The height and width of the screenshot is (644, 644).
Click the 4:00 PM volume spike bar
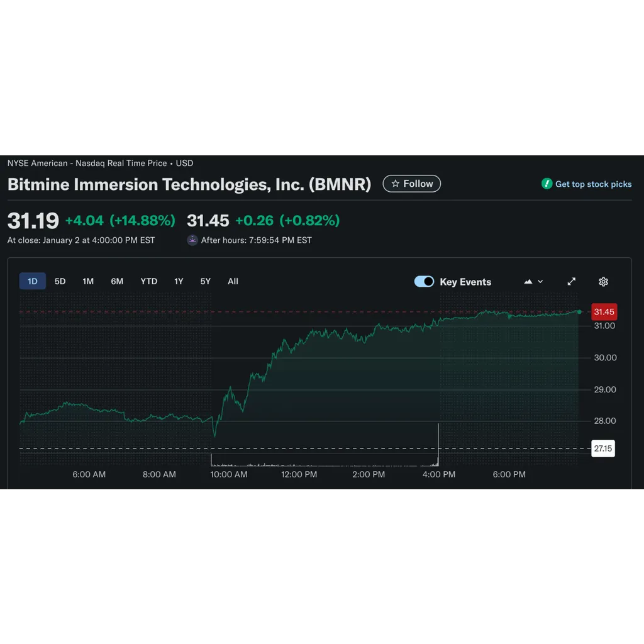click(x=438, y=445)
